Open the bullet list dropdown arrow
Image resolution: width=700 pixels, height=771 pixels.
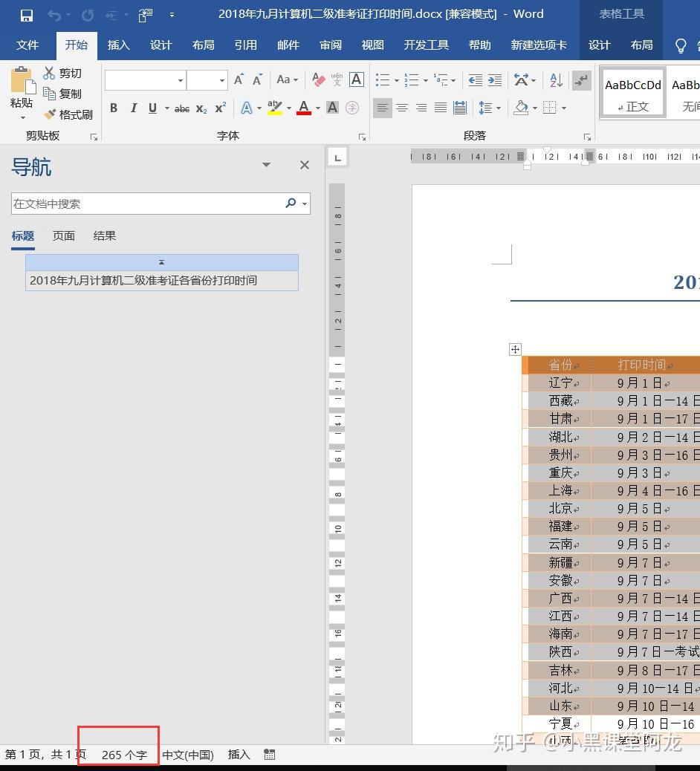tap(395, 80)
